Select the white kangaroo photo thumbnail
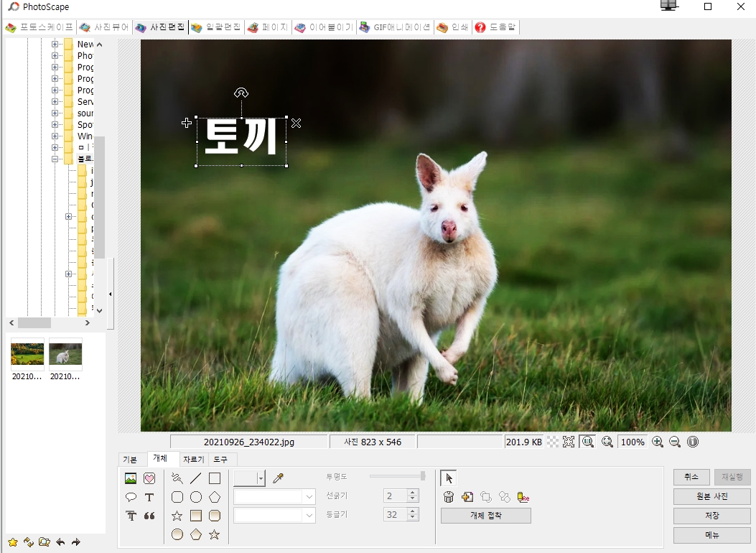 (x=65, y=353)
